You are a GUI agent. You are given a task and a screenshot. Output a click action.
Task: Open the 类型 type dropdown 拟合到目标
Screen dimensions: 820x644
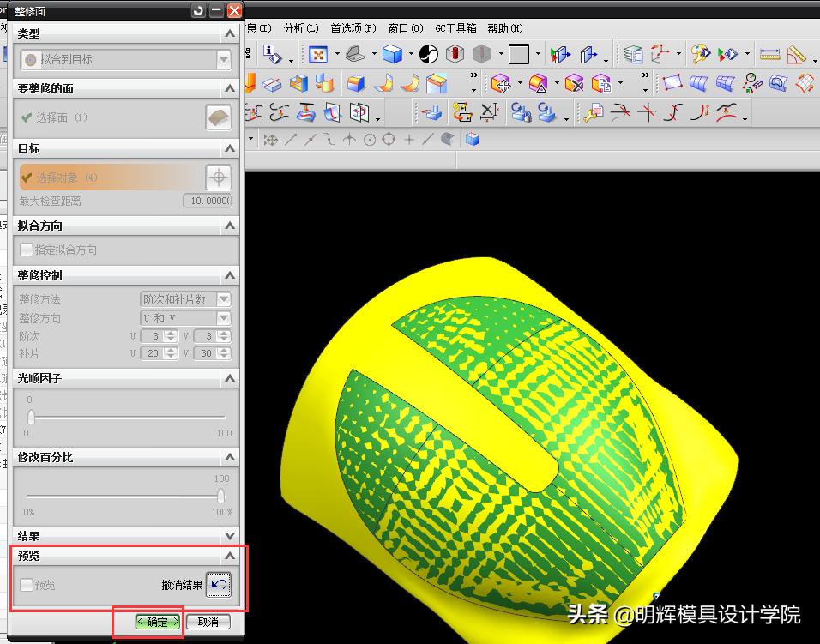(x=125, y=60)
